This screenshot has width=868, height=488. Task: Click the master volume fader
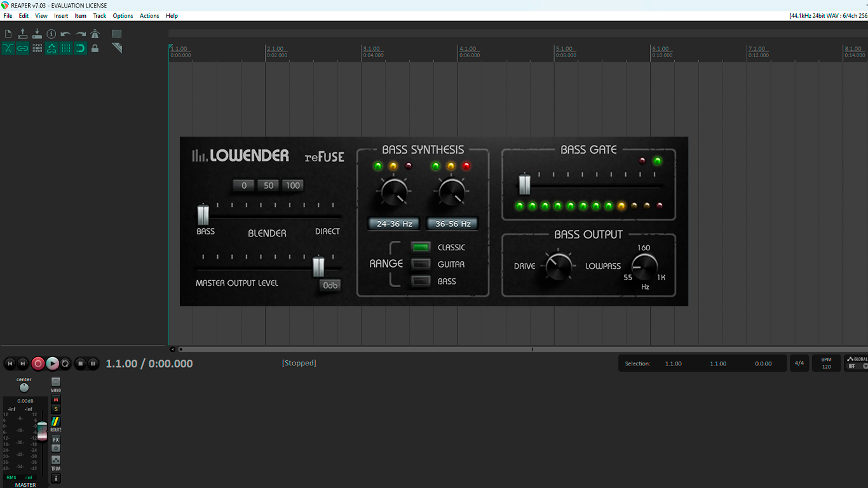point(42,431)
